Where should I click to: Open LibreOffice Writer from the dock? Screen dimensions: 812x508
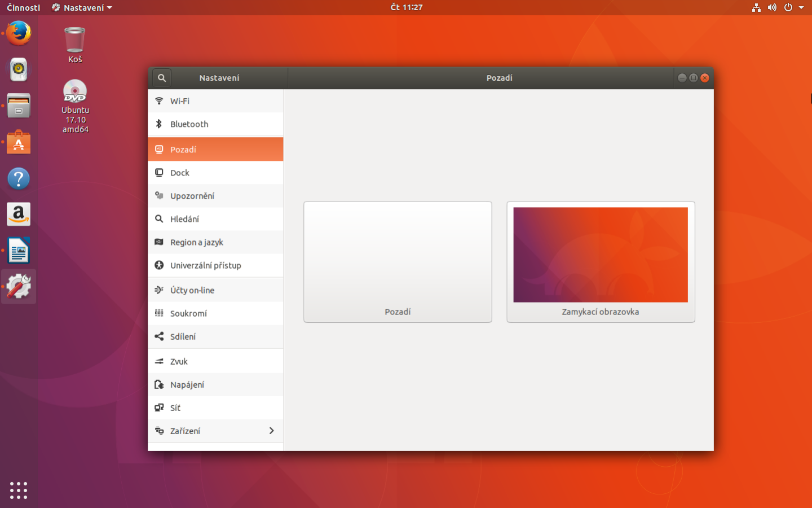[18, 250]
